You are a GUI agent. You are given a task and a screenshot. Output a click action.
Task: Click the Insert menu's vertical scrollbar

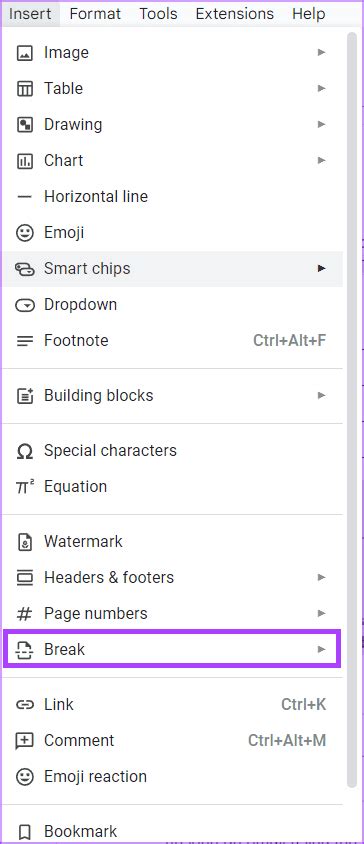(x=352, y=410)
